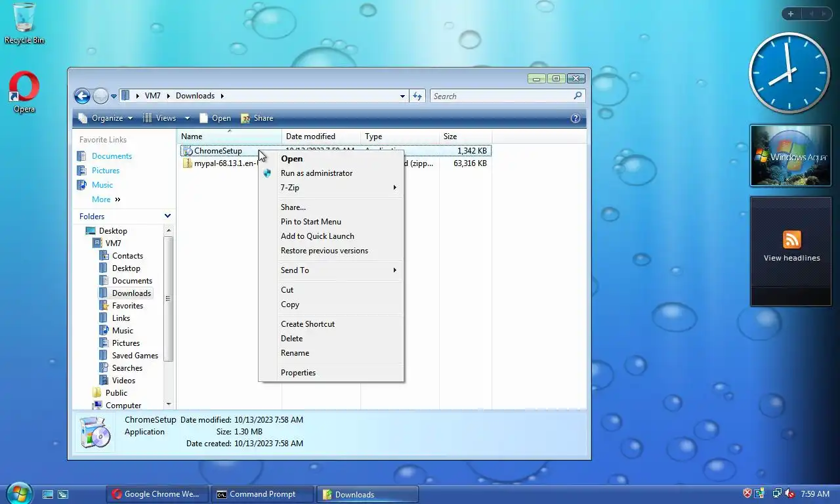The height and width of the screenshot is (504, 840).
Task: Click the network tray icon
Action: 777,493
